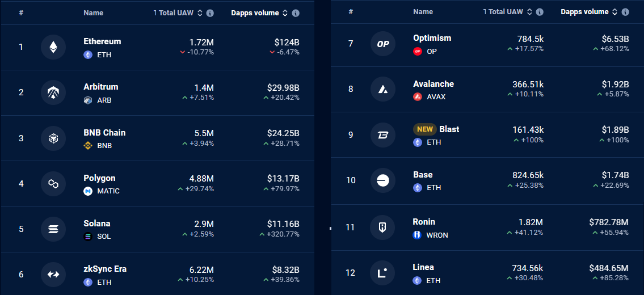Show info for right Dapps volume column
This screenshot has width=644, height=295.
pyautogui.click(x=625, y=12)
